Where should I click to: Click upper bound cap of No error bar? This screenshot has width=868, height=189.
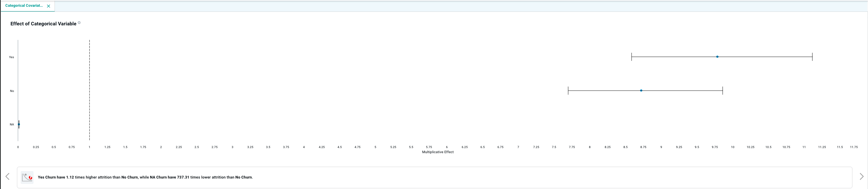click(x=723, y=91)
